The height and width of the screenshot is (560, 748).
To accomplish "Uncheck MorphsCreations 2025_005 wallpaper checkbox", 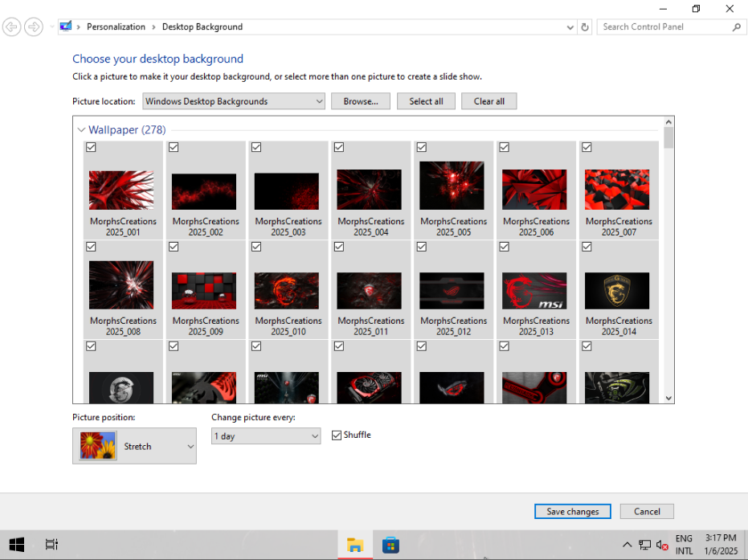I will (x=422, y=147).
